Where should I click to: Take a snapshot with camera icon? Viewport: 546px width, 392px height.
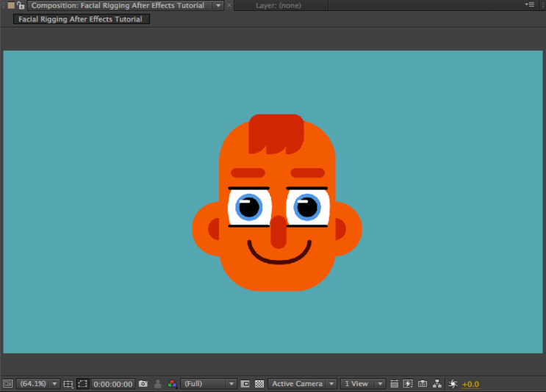point(143,384)
